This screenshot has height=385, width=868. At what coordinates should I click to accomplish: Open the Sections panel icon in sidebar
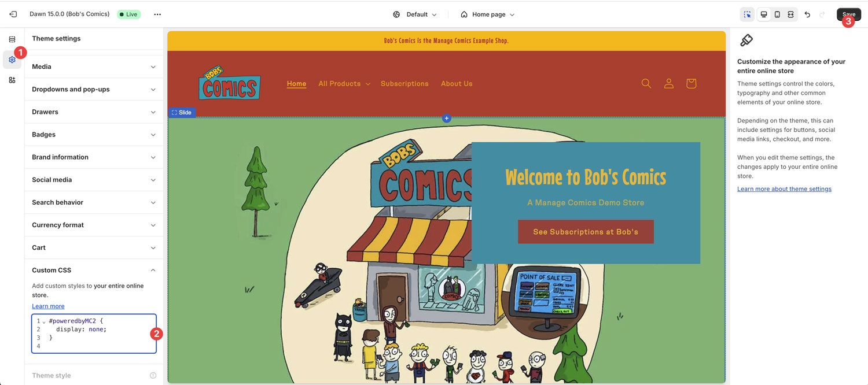[12, 39]
